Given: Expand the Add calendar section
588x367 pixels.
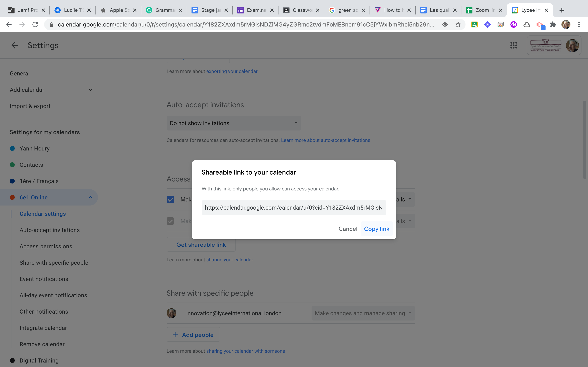Looking at the screenshot, I should pyautogui.click(x=91, y=90).
